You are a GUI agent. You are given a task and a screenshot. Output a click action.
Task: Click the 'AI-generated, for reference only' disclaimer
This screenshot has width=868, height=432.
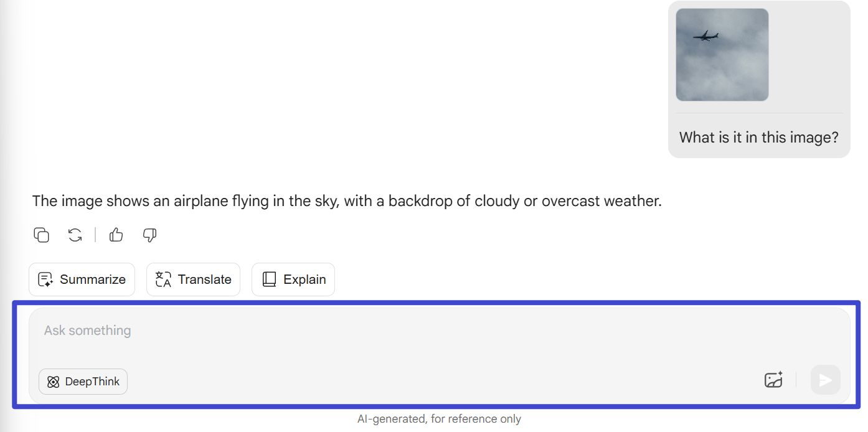point(439,419)
